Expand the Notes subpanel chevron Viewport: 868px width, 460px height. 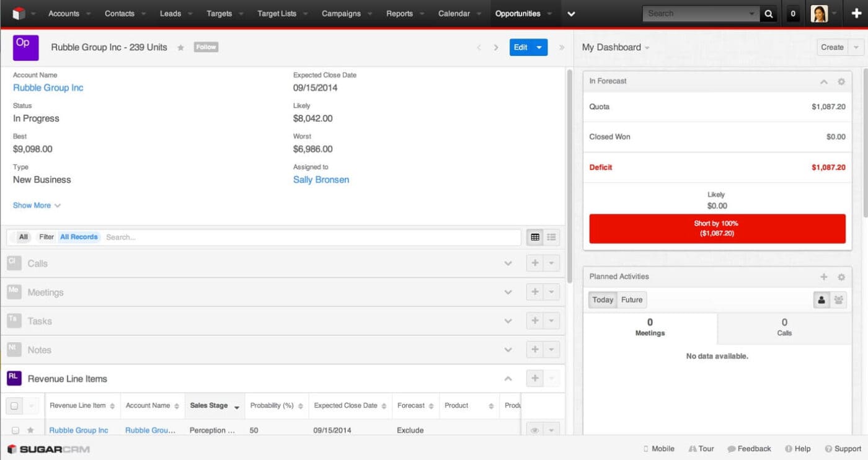click(508, 350)
